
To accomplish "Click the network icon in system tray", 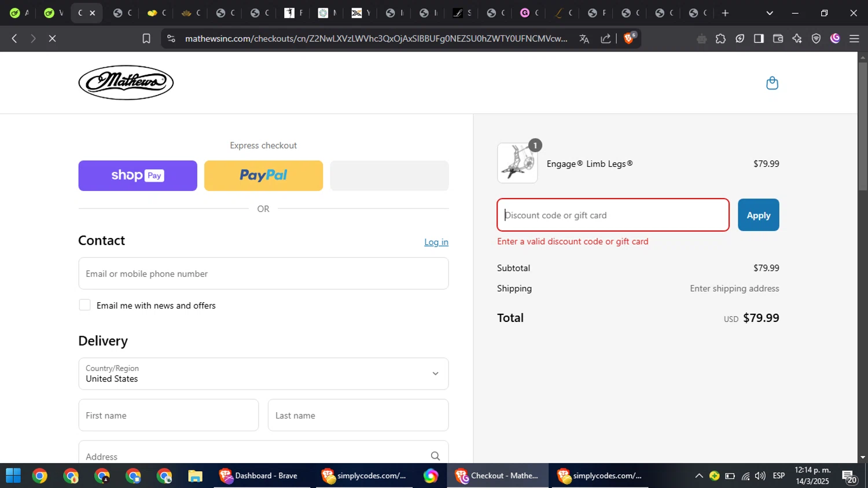I will click(745, 476).
